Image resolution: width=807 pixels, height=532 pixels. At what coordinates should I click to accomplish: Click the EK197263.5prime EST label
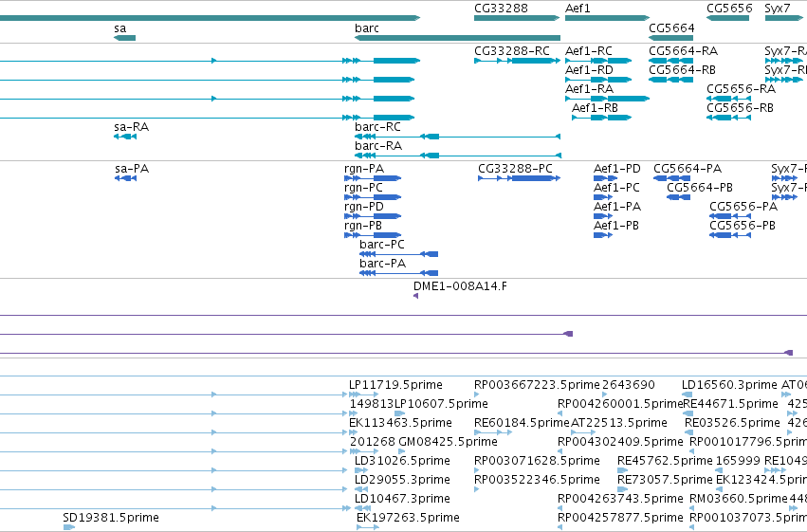point(408,518)
